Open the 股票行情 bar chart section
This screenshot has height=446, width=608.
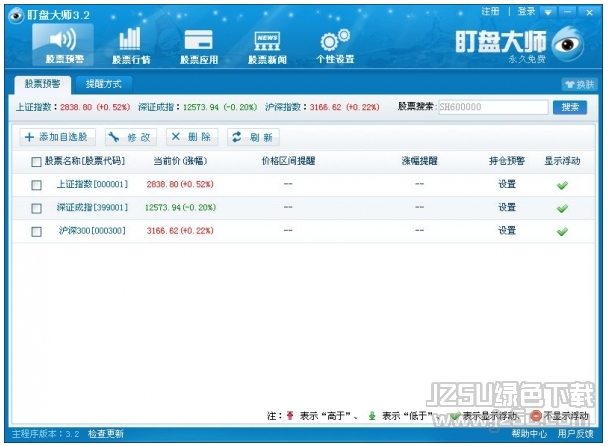click(131, 45)
